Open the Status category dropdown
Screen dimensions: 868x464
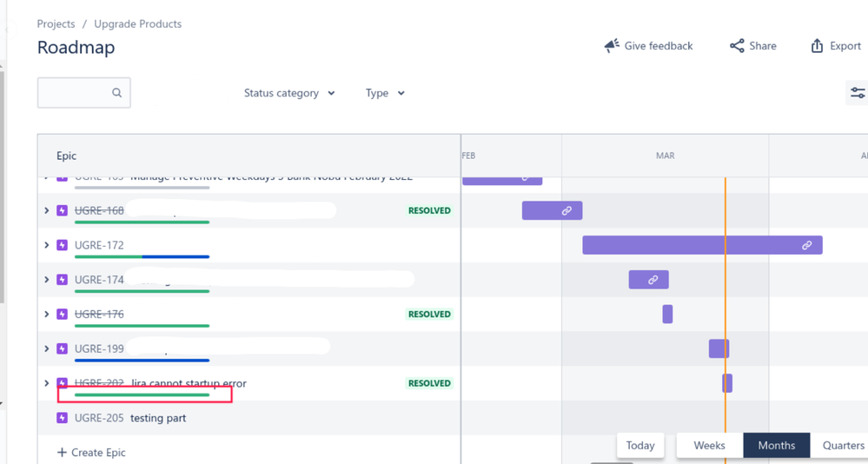(x=289, y=93)
